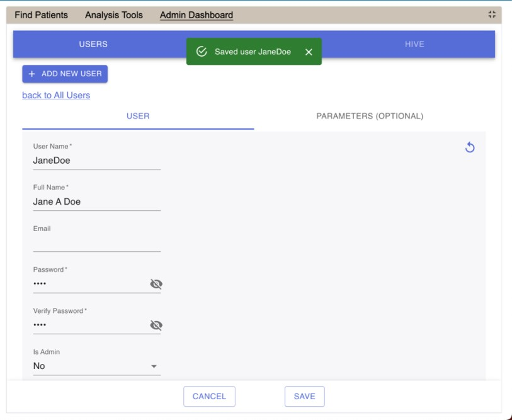Click the SAVE button
Viewport: 512px width, 420px height.
(304, 396)
